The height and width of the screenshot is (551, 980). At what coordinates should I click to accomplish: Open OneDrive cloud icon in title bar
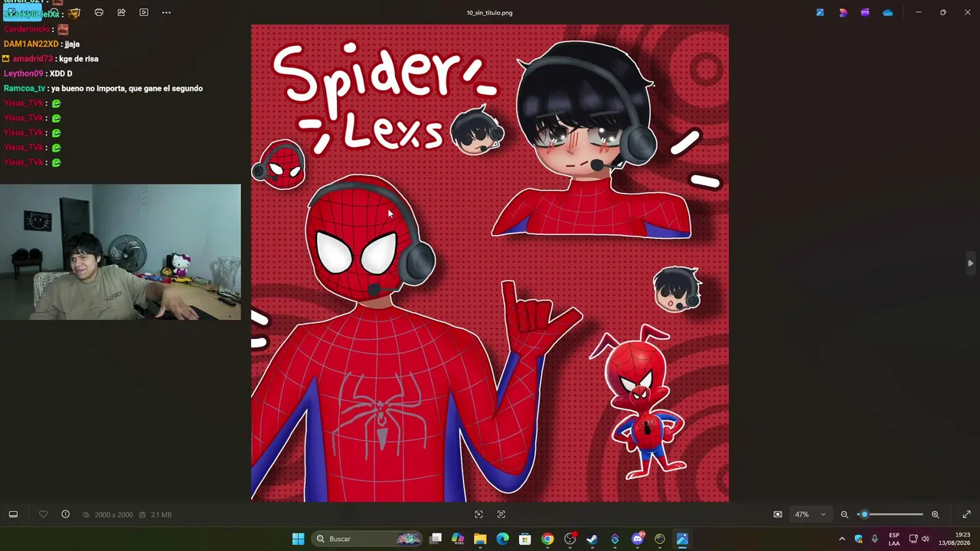click(x=887, y=12)
